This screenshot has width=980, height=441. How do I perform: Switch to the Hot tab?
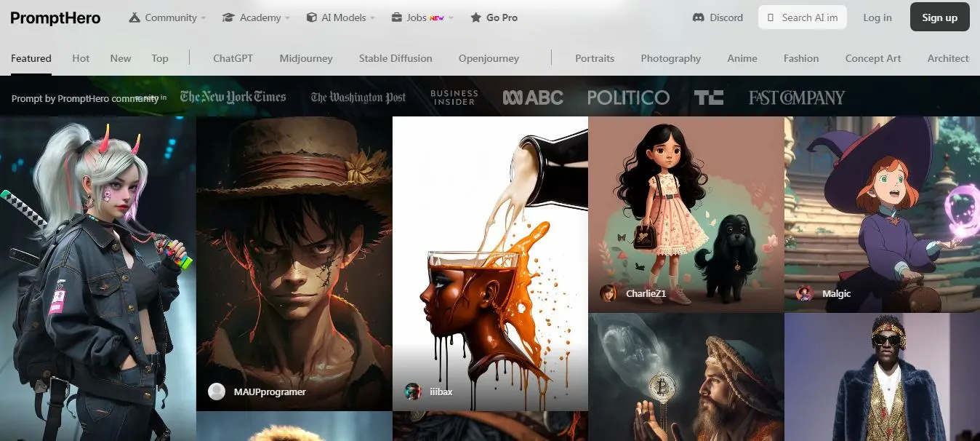click(x=81, y=58)
